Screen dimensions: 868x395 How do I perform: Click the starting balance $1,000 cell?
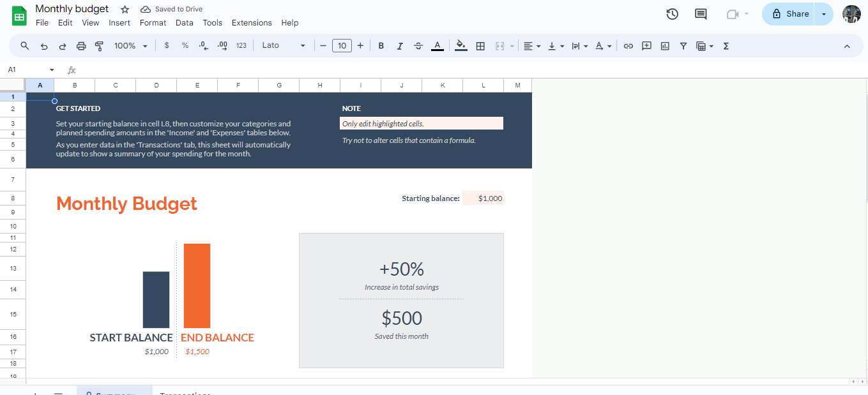(483, 198)
